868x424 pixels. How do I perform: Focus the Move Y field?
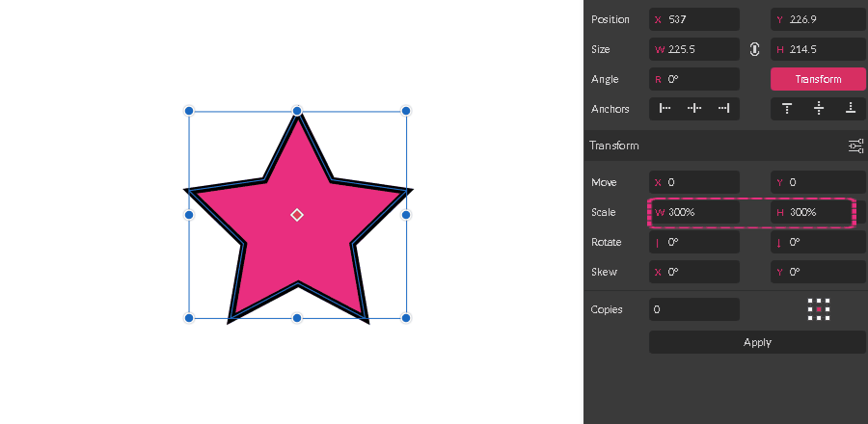(818, 182)
